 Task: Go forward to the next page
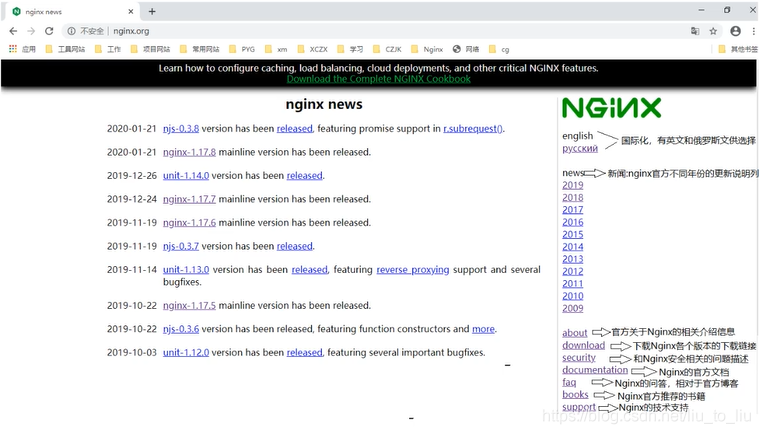click(31, 31)
